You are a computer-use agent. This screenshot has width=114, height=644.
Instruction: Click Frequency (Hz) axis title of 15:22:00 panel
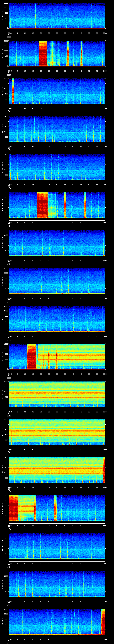3,16
